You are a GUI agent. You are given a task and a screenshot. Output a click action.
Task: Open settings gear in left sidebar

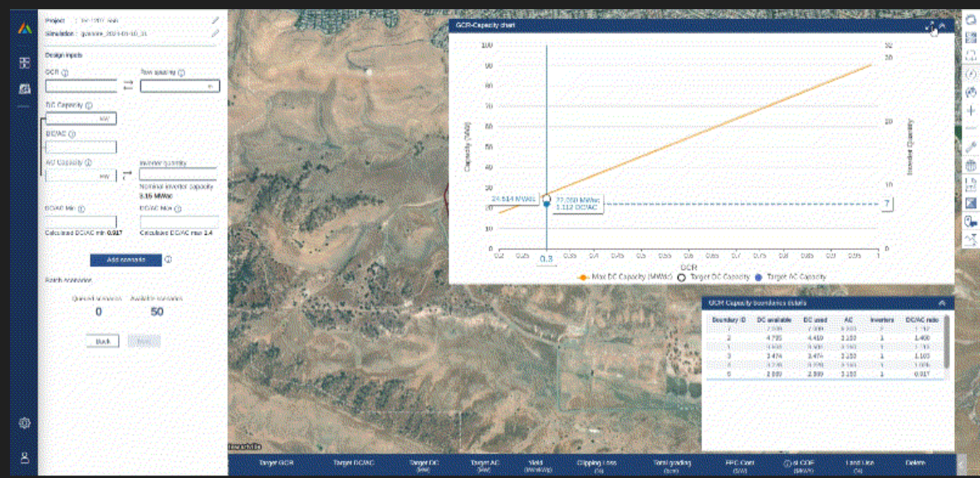click(x=24, y=423)
